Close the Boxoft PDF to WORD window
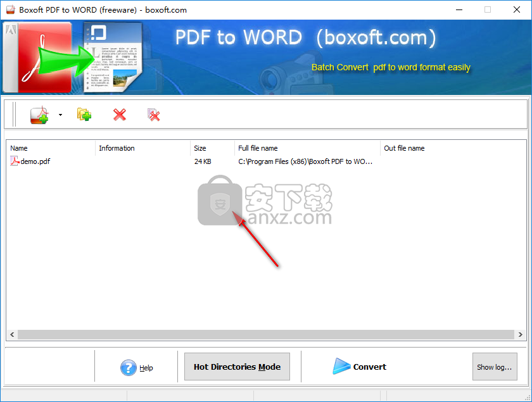 (x=517, y=10)
